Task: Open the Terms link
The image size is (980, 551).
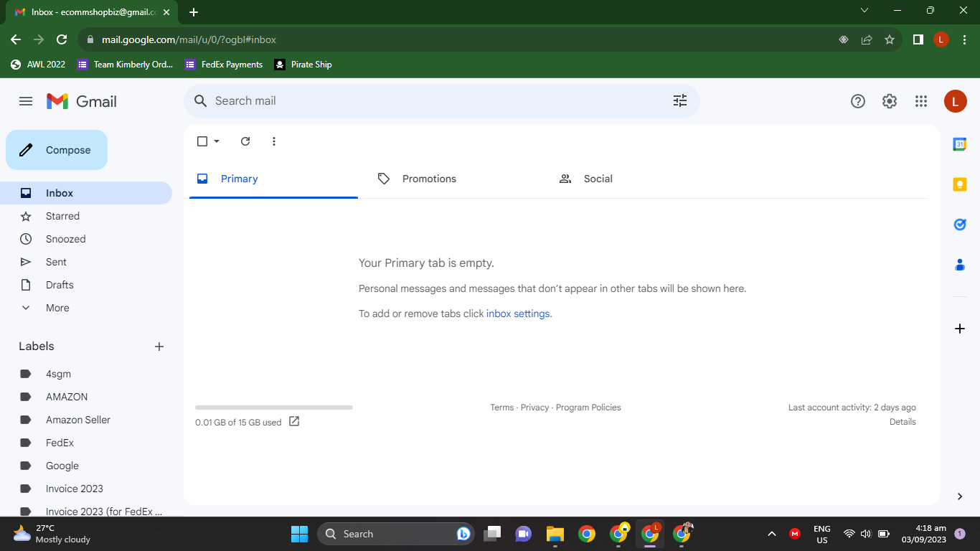Action: (501, 408)
